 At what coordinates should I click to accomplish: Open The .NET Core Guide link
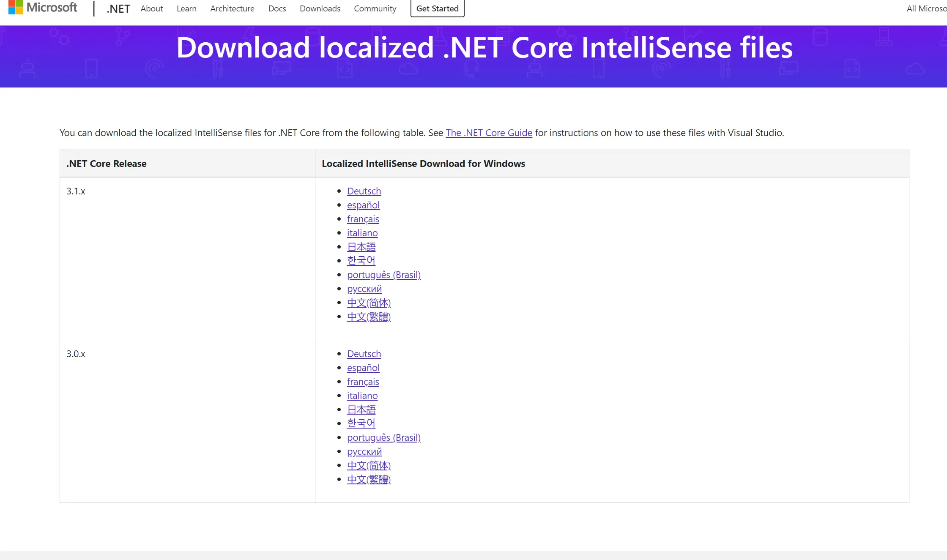489,132
